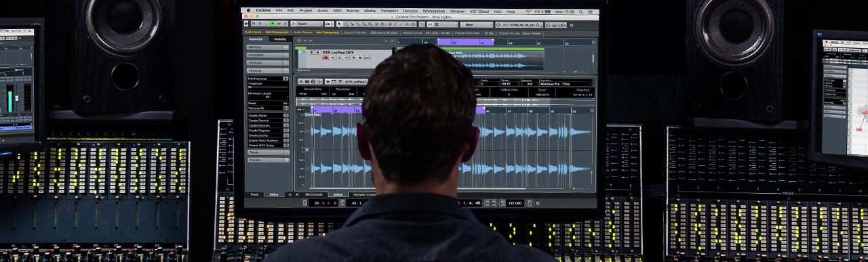Click the left locator position field

[323, 203]
